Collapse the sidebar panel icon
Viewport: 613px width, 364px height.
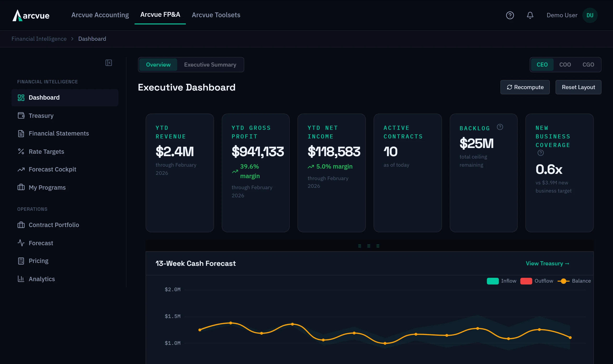coord(109,63)
